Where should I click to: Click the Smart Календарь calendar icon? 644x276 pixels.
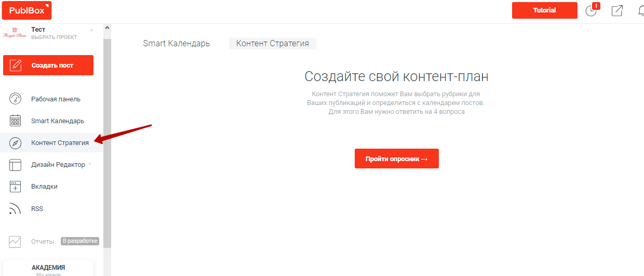16,121
